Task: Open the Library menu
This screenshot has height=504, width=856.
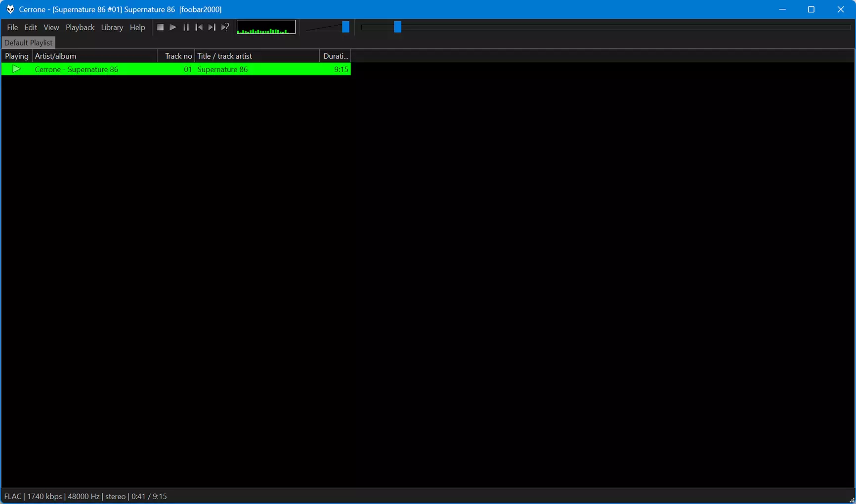Action: 112,27
